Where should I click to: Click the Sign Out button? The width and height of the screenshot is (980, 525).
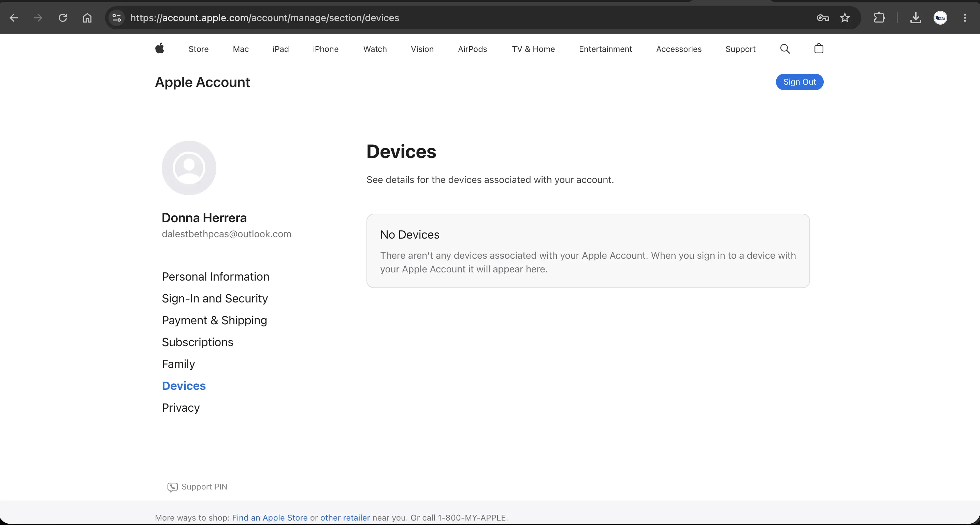(800, 82)
